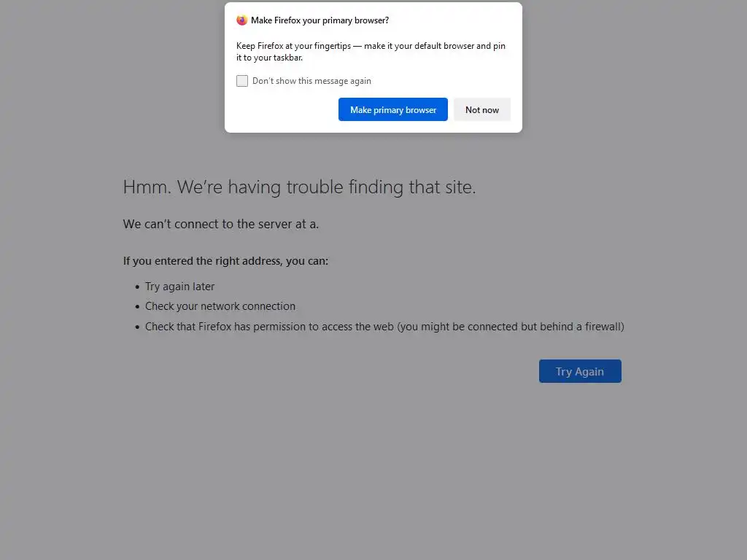Dismiss the prompt with Not now

(482, 110)
